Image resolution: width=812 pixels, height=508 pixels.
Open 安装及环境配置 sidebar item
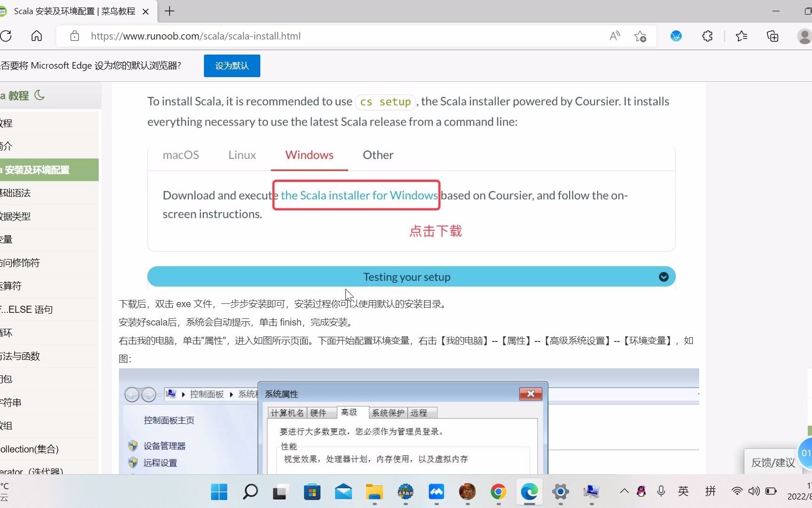[x=49, y=170]
